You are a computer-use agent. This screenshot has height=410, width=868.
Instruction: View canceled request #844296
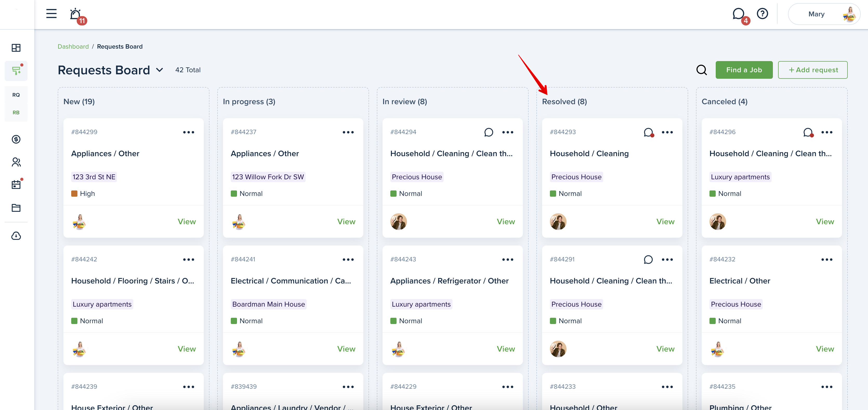(825, 222)
